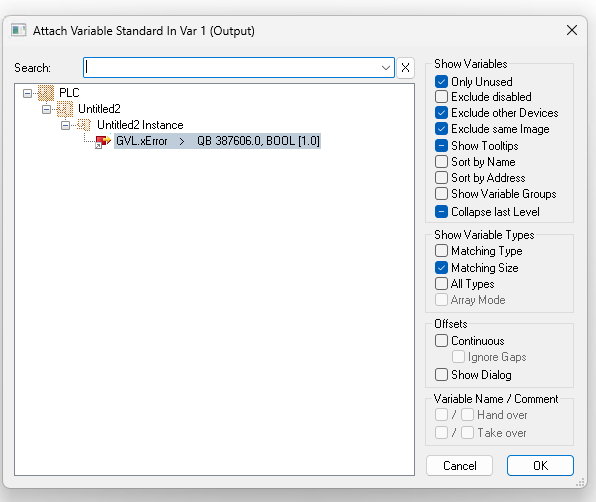
Task: Click the OK button
Action: [540, 466]
